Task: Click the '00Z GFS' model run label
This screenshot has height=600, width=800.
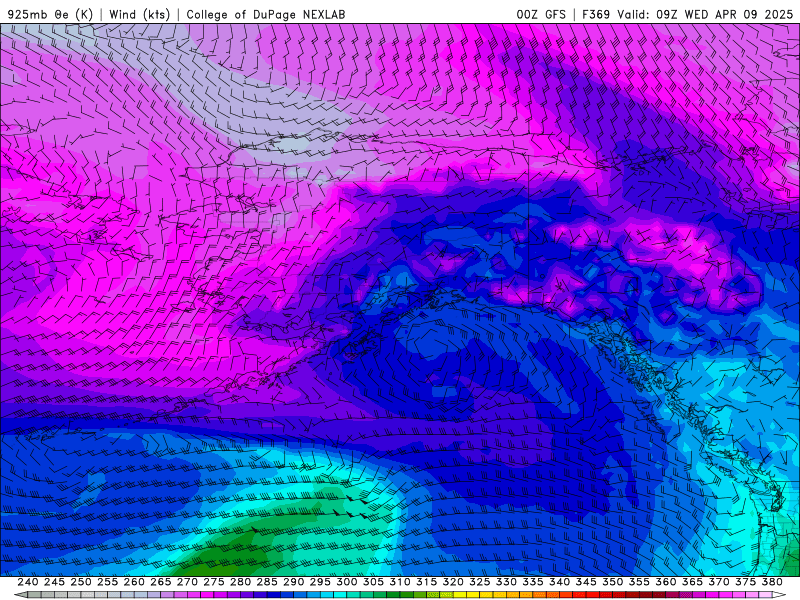Action: (541, 14)
